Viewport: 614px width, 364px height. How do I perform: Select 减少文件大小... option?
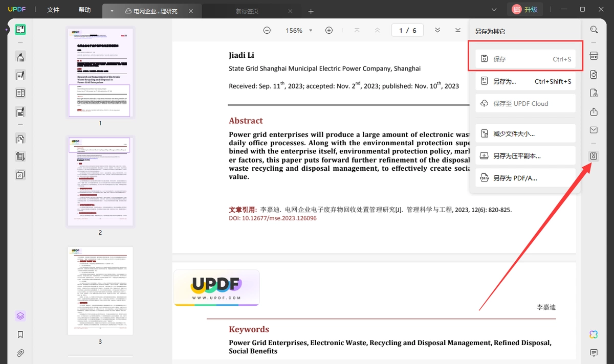pyautogui.click(x=525, y=133)
